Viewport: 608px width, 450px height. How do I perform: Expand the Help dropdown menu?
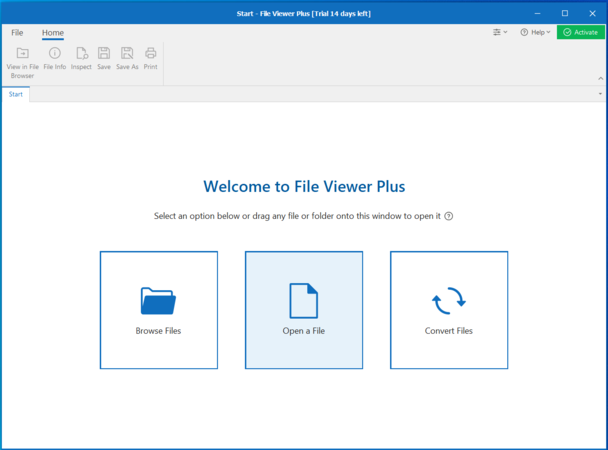point(535,32)
